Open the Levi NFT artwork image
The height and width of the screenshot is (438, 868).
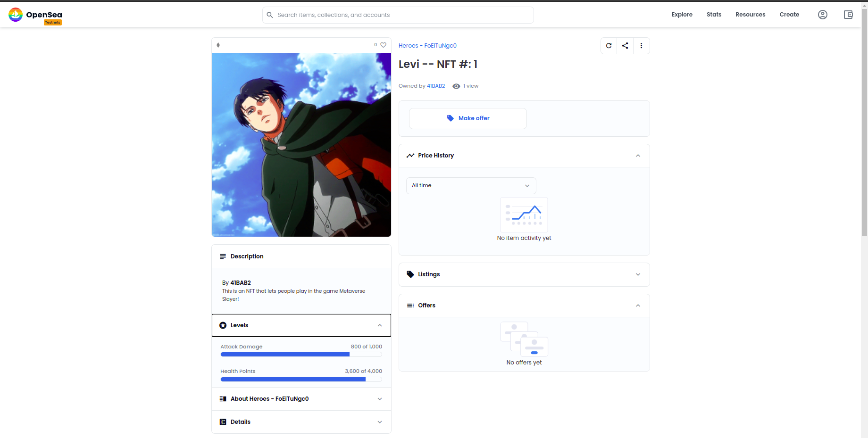click(x=301, y=145)
